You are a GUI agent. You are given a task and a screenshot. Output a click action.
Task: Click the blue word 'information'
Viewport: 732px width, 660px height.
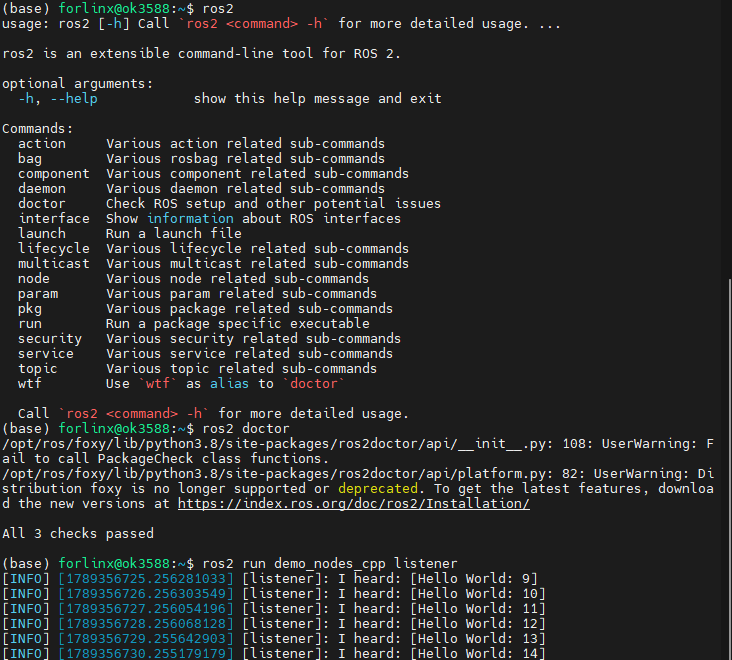pyautogui.click(x=190, y=218)
